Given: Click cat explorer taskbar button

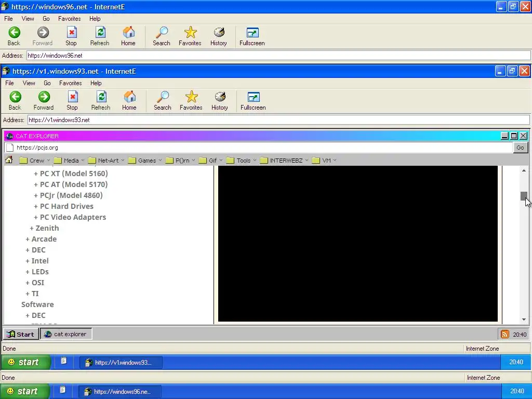Looking at the screenshot, I should click(66, 334).
